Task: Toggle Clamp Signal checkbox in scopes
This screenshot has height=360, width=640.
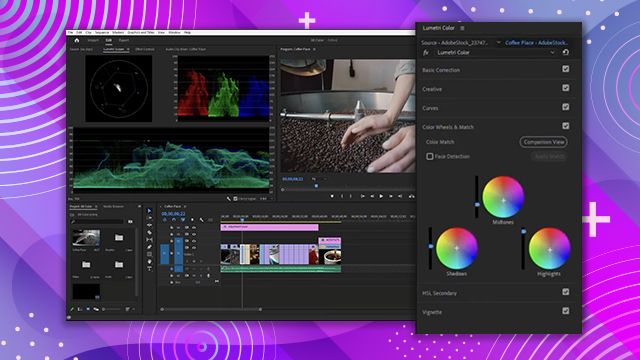Action: pyautogui.click(x=235, y=199)
